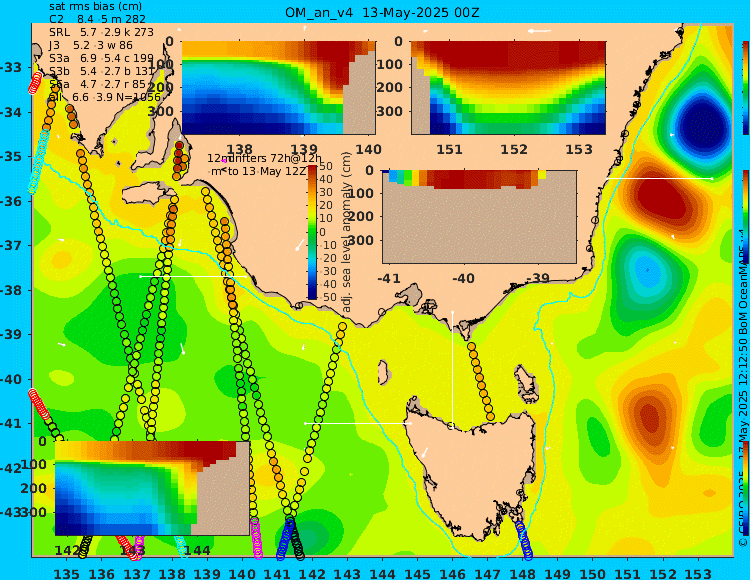This screenshot has height=580, width=750.
Task: Click the green zero band of the colorbar
Action: [312, 232]
